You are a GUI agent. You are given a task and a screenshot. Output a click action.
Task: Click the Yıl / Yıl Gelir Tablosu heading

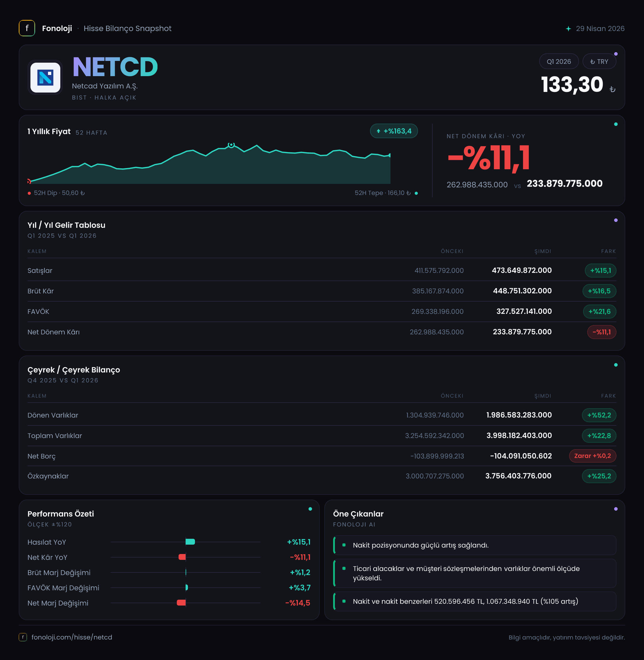[66, 225]
